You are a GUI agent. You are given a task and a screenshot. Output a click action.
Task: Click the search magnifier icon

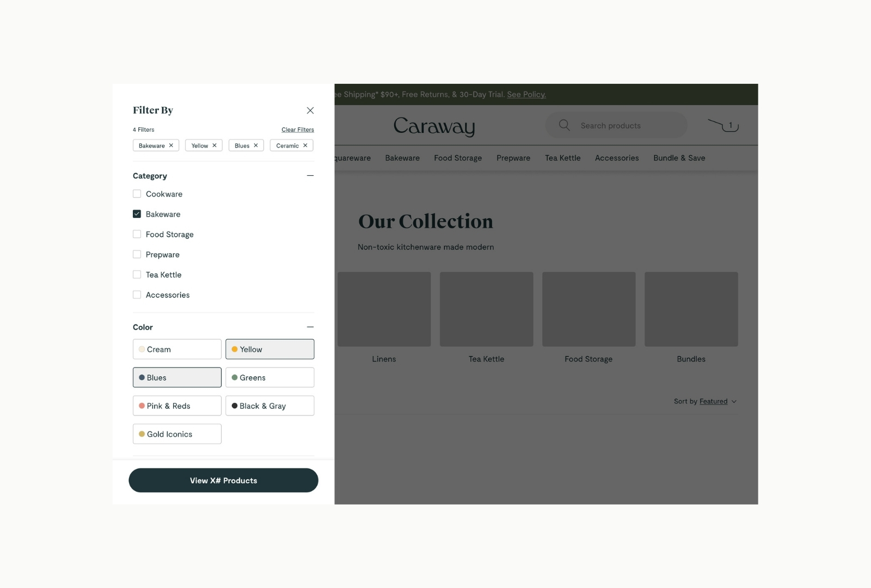(x=565, y=125)
